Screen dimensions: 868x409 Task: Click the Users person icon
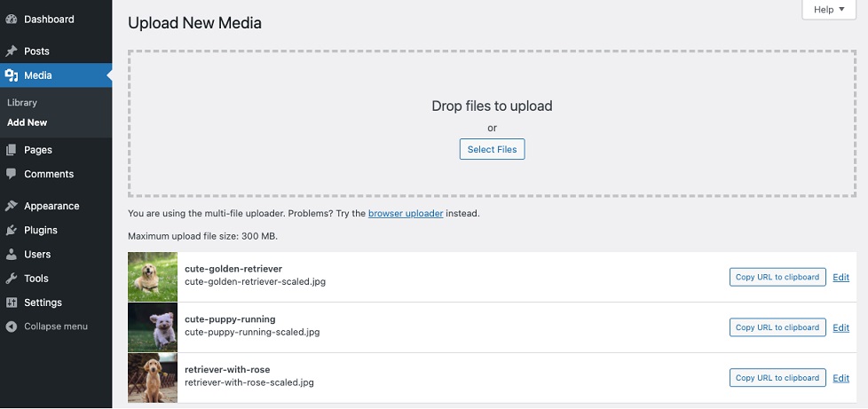[11, 255]
